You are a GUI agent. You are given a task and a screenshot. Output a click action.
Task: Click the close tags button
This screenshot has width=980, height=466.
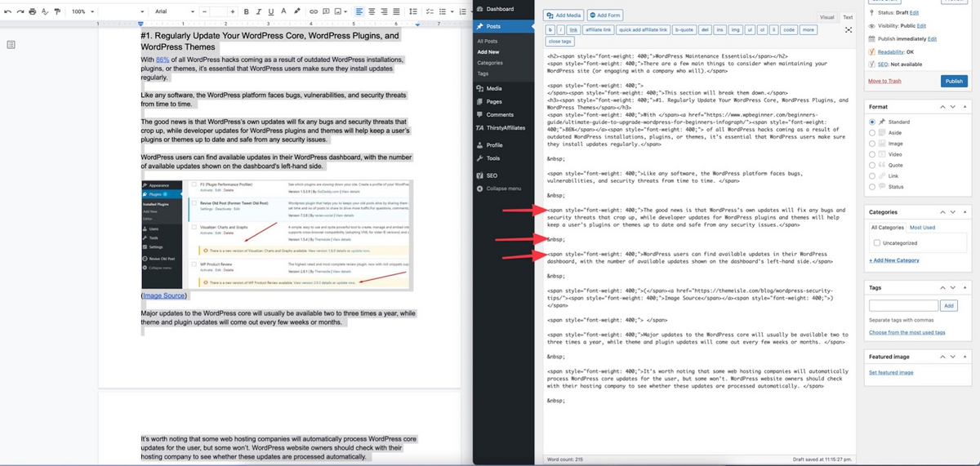pyautogui.click(x=559, y=41)
